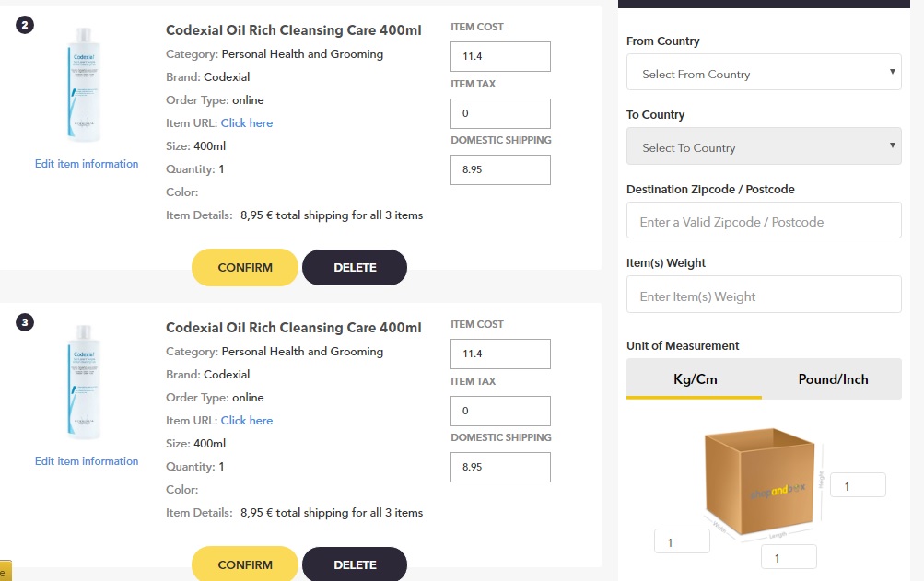Click the number 2 item badge

(25, 25)
